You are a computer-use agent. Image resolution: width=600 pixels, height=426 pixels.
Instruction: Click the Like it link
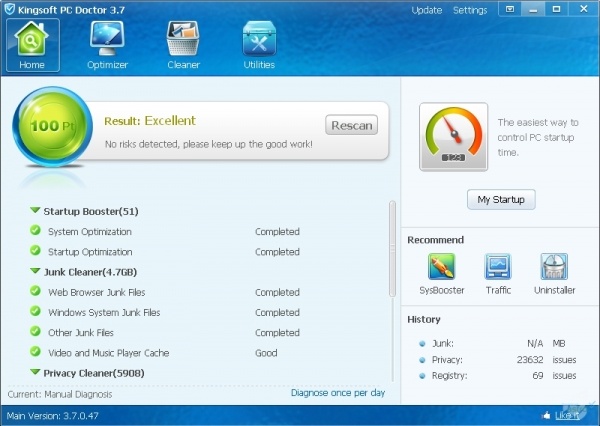click(x=567, y=415)
